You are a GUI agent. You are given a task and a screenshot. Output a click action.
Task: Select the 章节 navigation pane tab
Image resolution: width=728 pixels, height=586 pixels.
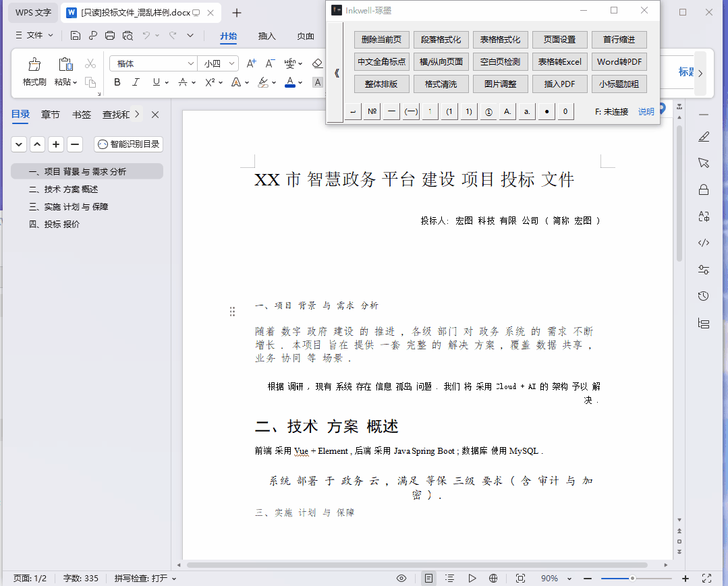(50, 114)
